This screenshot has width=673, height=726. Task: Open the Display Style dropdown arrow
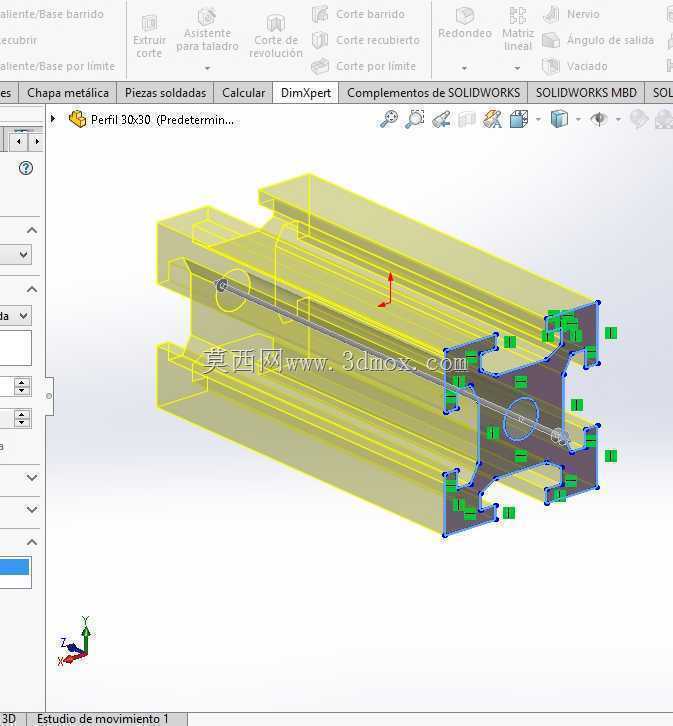click(x=578, y=120)
